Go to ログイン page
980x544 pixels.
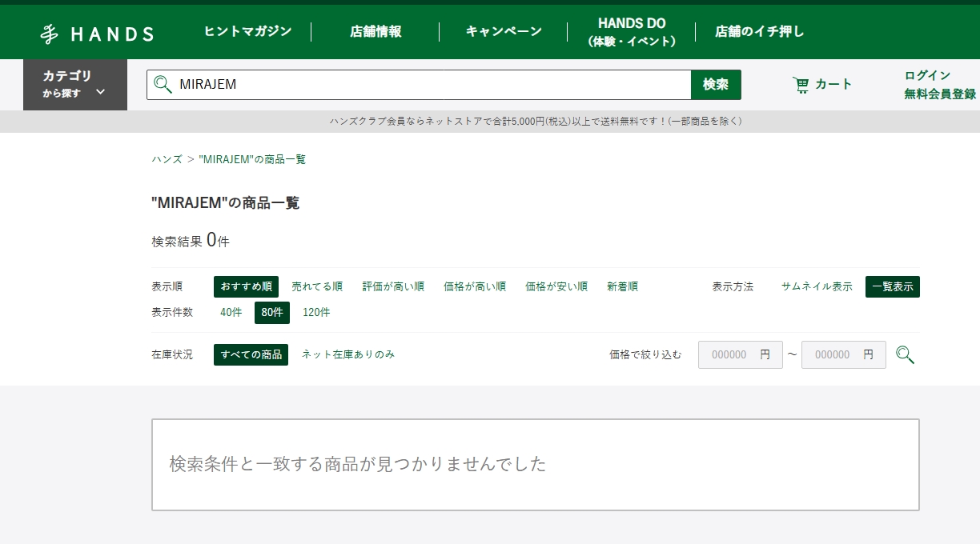928,75
